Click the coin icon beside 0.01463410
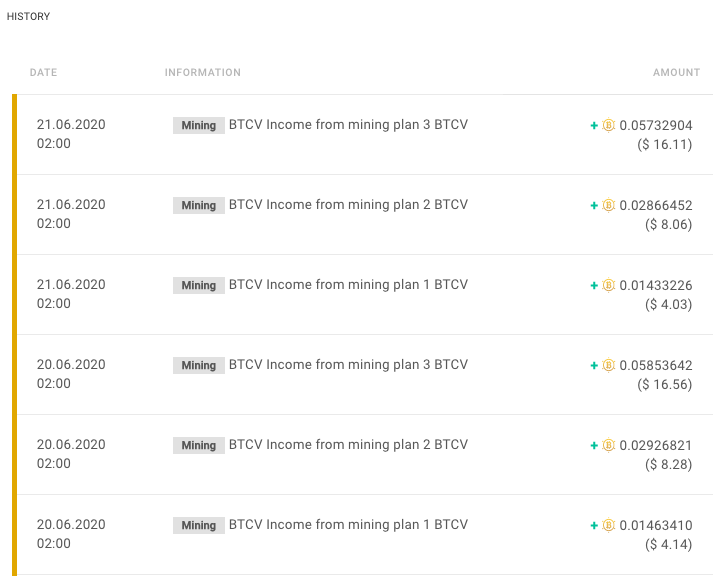 tap(608, 525)
